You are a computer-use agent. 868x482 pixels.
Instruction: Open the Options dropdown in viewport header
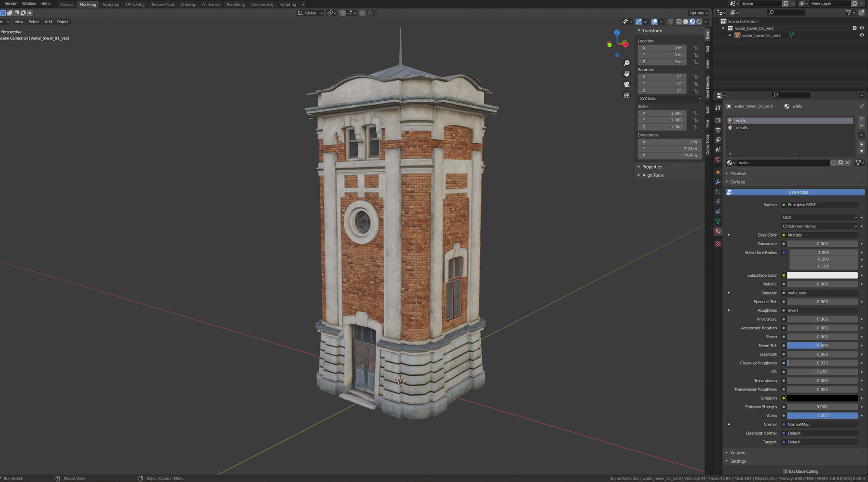pos(699,13)
